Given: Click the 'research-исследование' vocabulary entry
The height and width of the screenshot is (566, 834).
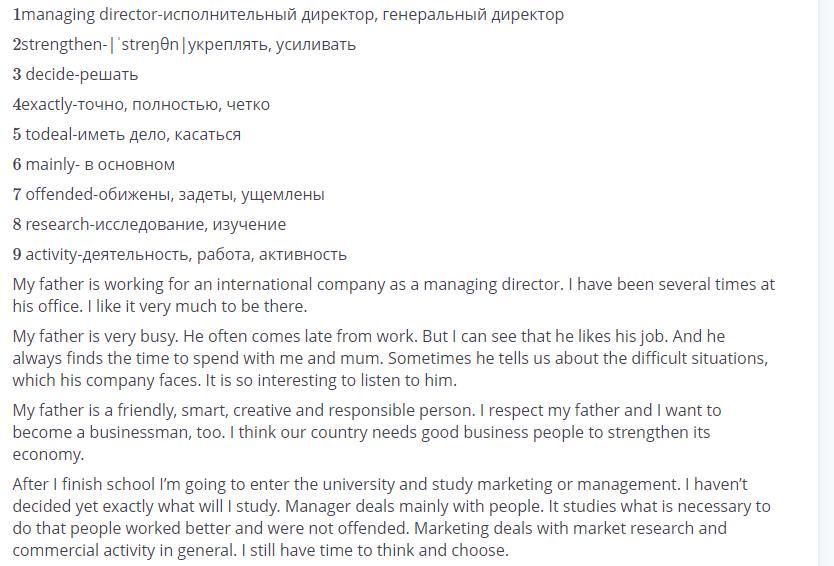Looking at the screenshot, I should [x=149, y=224].
